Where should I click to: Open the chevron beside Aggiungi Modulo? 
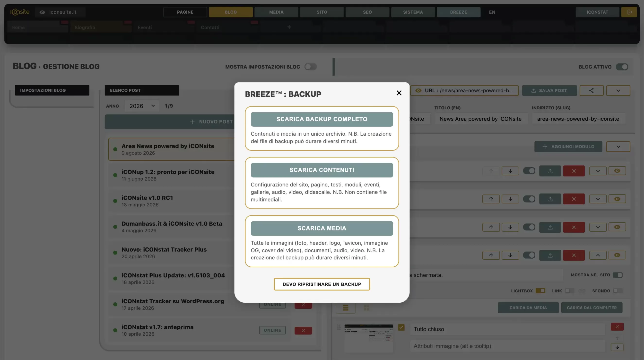pyautogui.click(x=618, y=147)
